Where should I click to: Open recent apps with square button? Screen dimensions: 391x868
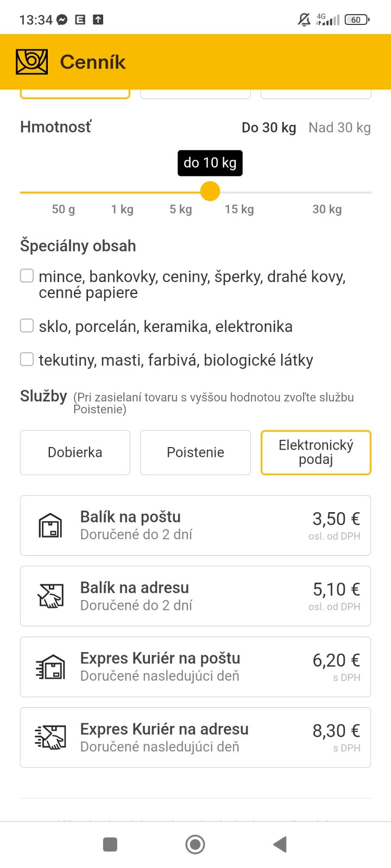110,844
